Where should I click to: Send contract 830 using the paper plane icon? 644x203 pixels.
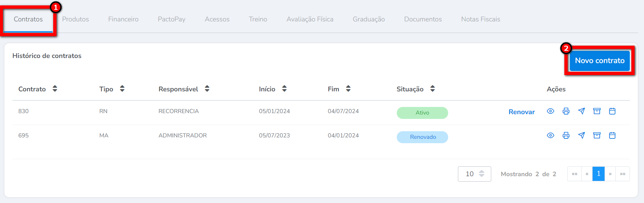click(581, 111)
